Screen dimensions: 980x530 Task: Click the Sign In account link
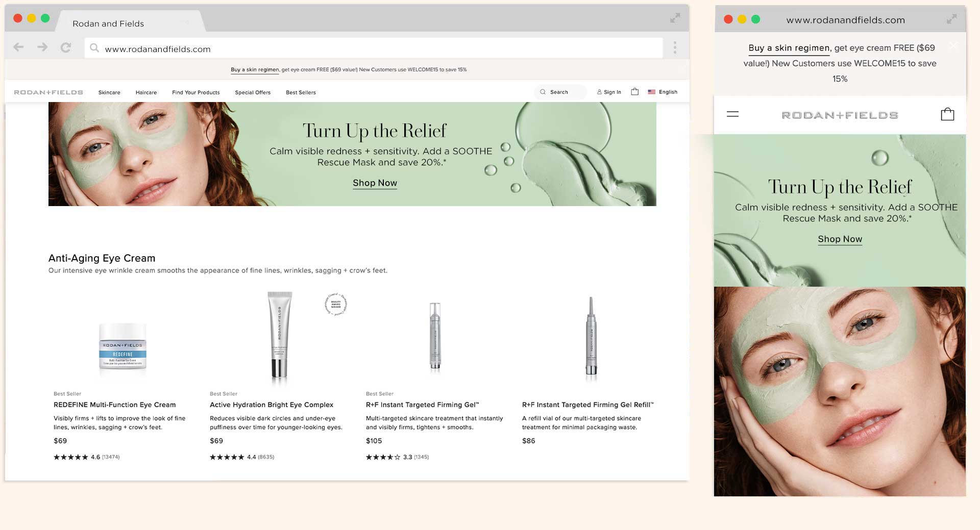[609, 92]
